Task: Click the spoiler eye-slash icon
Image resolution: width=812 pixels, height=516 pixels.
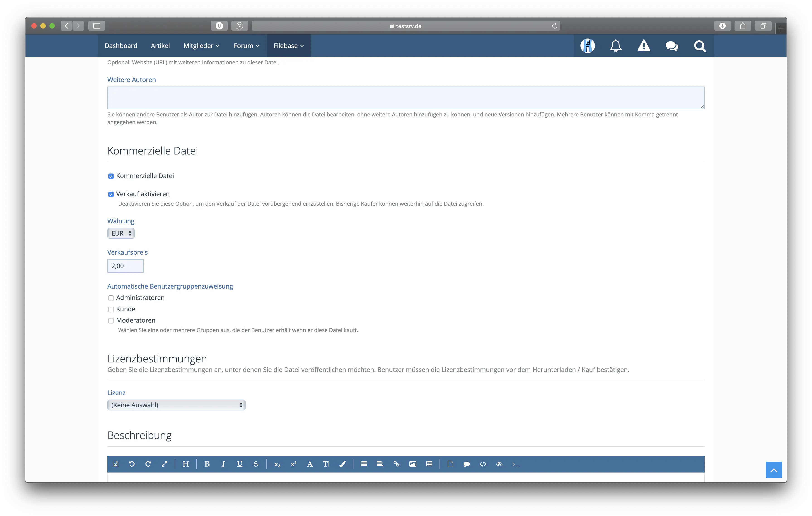Action: [x=499, y=464]
